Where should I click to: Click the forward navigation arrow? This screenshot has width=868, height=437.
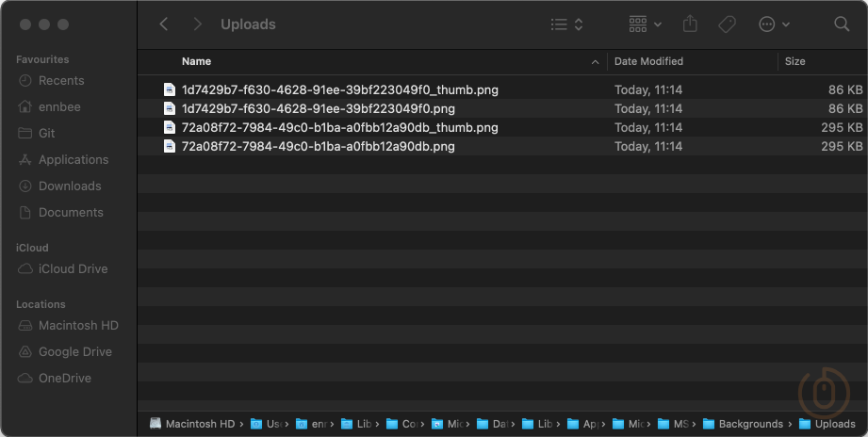[x=197, y=24]
